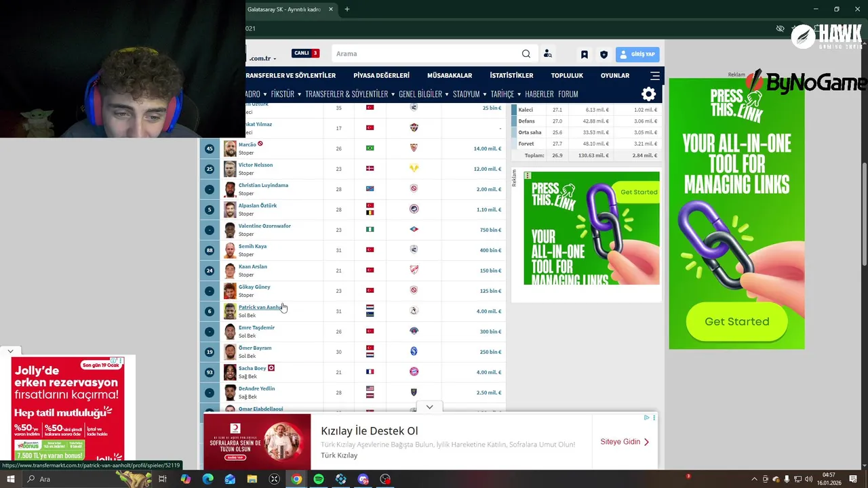Click the eye-slash icon in the address bar
868x488 pixels.
click(780, 28)
